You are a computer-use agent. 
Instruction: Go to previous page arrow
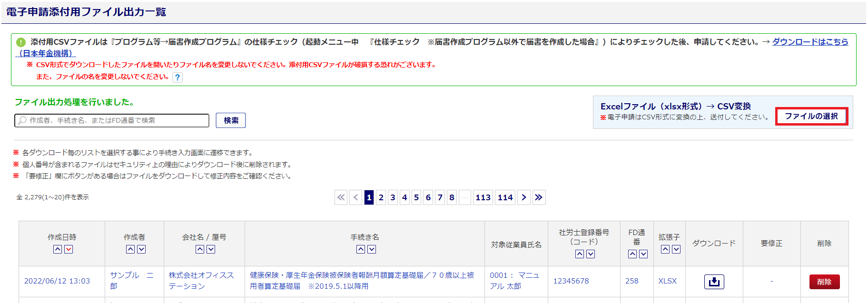tap(356, 197)
